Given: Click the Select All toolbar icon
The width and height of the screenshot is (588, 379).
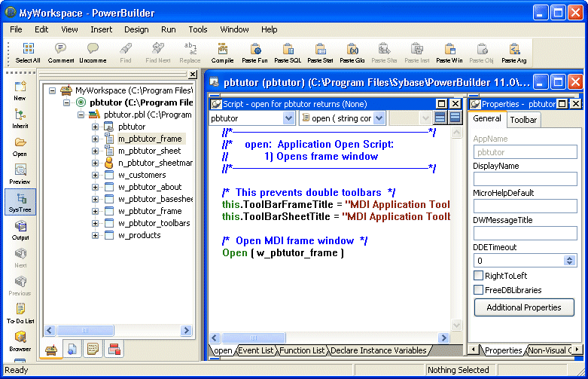Looking at the screenshot, I should coord(28,53).
